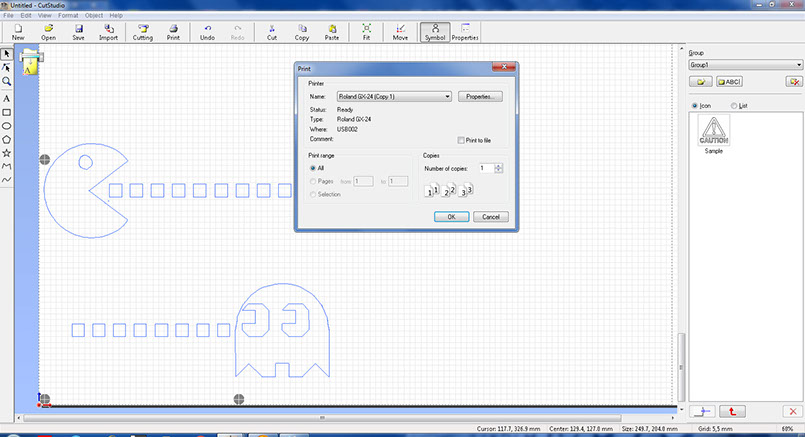Click the delete group icon
805x437 pixels.
[x=794, y=82]
